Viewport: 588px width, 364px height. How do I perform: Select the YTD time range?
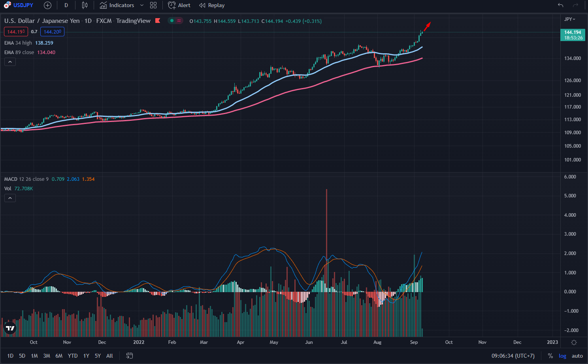point(73,356)
